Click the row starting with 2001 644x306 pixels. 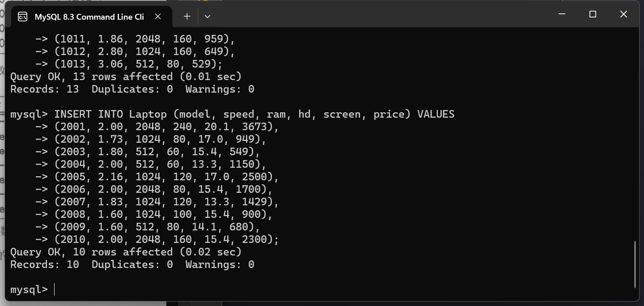(x=166, y=127)
